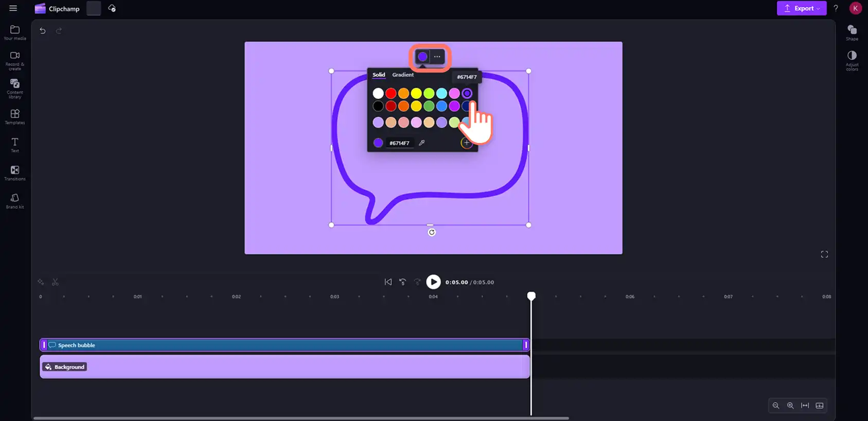Toggle fullscreen preview mode
This screenshot has height=421, width=868.
[824, 254]
